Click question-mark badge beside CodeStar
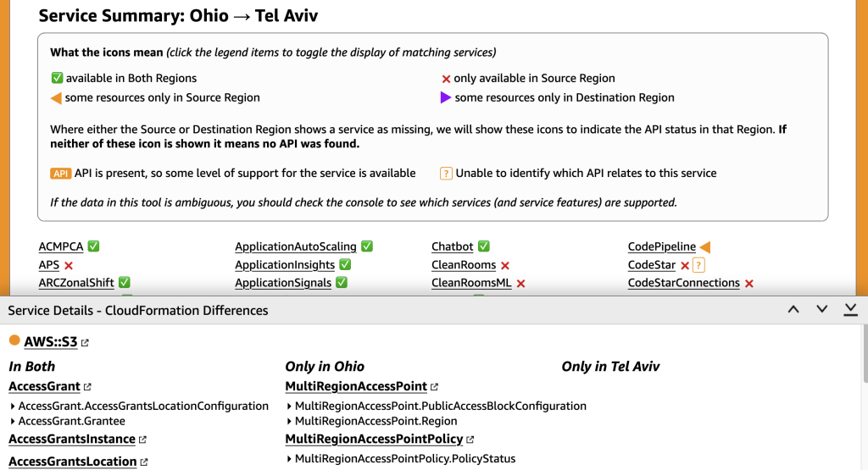This screenshot has width=868, height=470. click(x=698, y=265)
